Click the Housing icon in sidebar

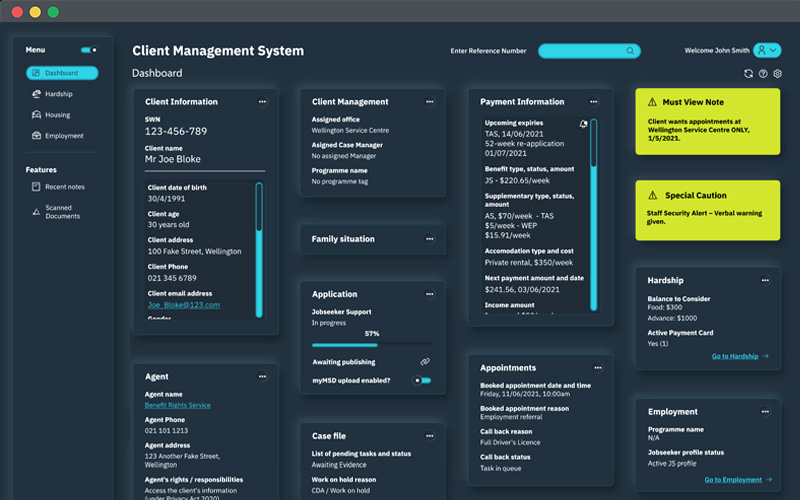coord(36,115)
